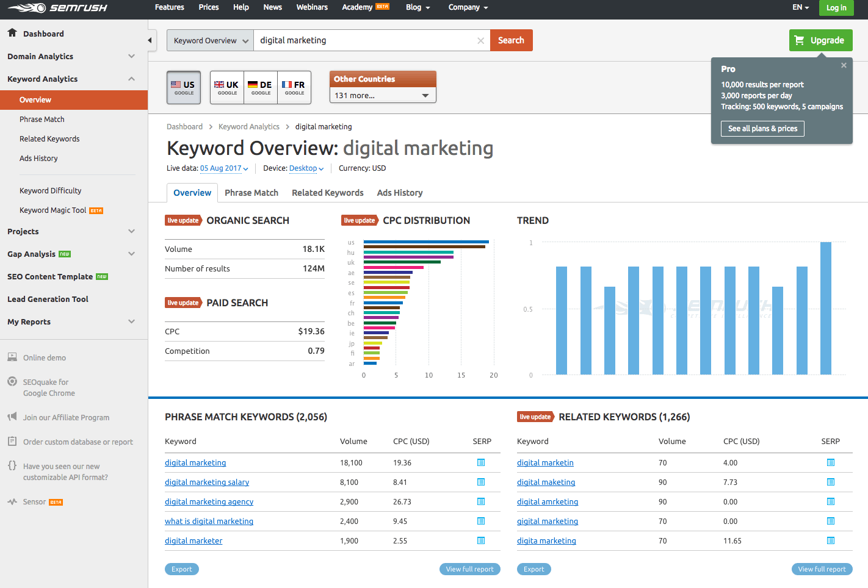This screenshot has width=868, height=588.
Task: Open SERP icon for digital marketer
Action: pyautogui.click(x=481, y=541)
